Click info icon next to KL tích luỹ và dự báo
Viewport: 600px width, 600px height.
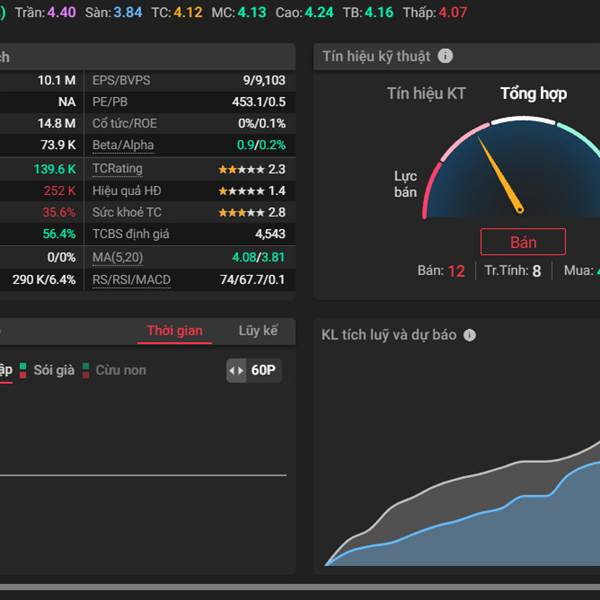click(470, 335)
